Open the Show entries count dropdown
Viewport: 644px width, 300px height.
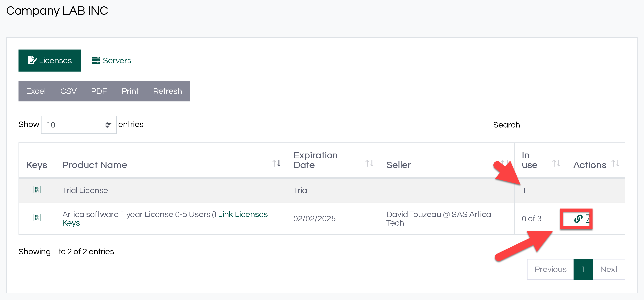click(x=79, y=125)
